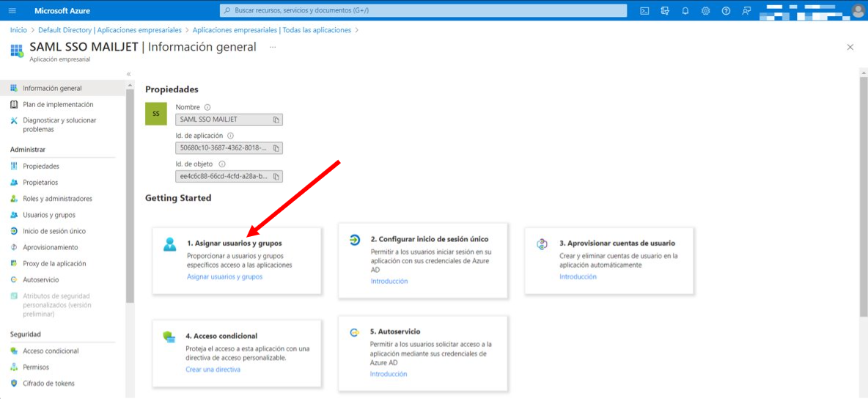Show info tooltip next to Id. de aplicación
This screenshot has width=868, height=399.
click(x=231, y=135)
